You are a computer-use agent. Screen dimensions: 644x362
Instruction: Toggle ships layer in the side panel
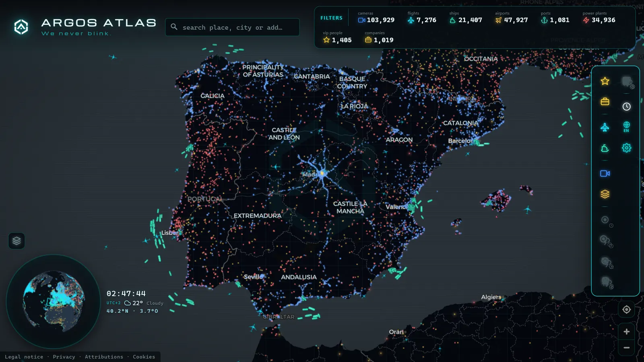click(605, 148)
